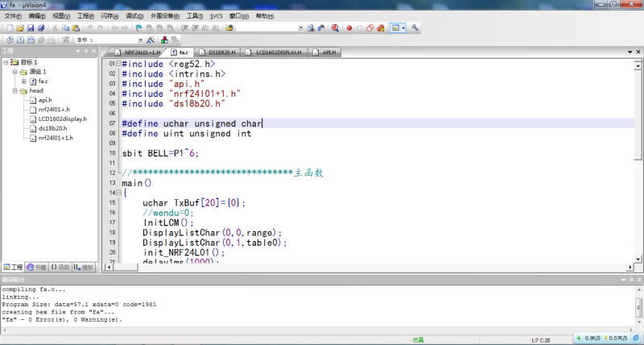Open api.h from the project tree
The image size is (644, 345).
point(45,100)
